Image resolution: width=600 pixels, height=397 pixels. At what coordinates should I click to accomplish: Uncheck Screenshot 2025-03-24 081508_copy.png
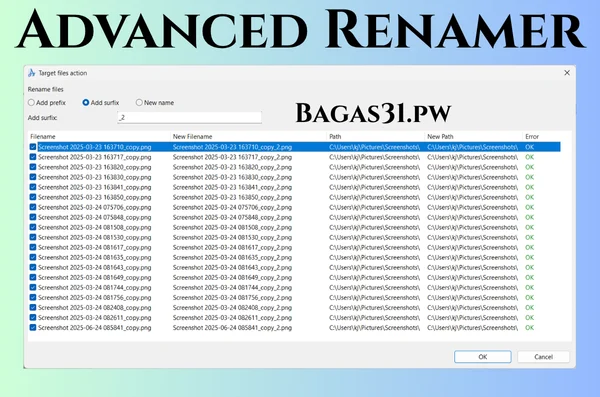click(33, 227)
